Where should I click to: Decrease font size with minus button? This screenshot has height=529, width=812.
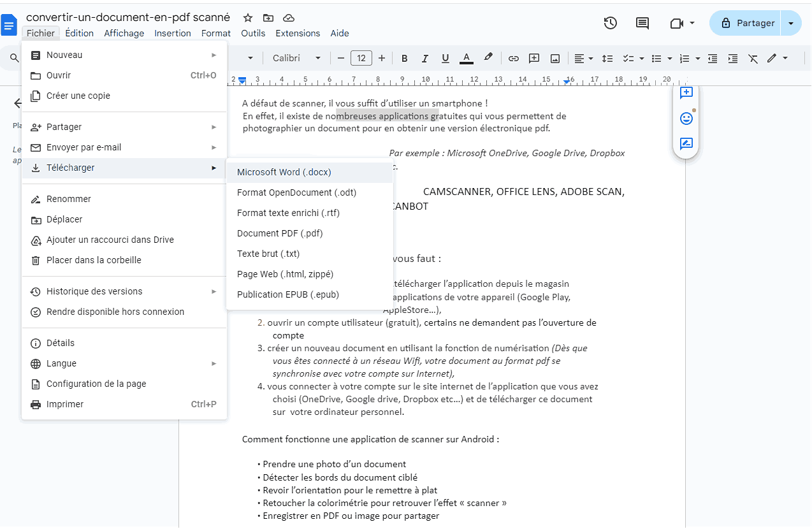click(x=341, y=58)
